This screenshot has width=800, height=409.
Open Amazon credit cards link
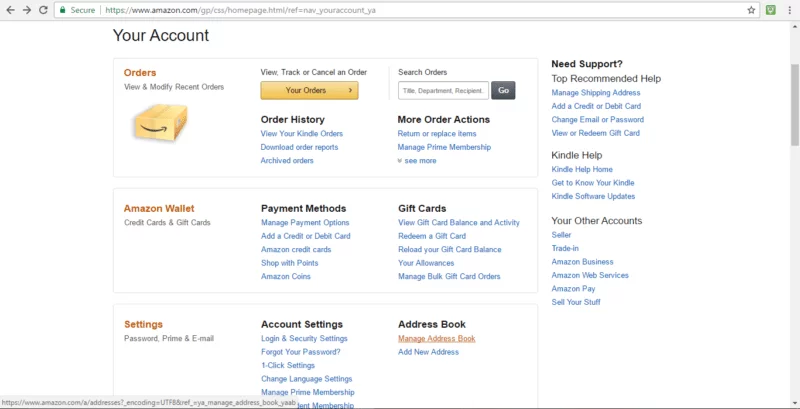pyautogui.click(x=296, y=250)
